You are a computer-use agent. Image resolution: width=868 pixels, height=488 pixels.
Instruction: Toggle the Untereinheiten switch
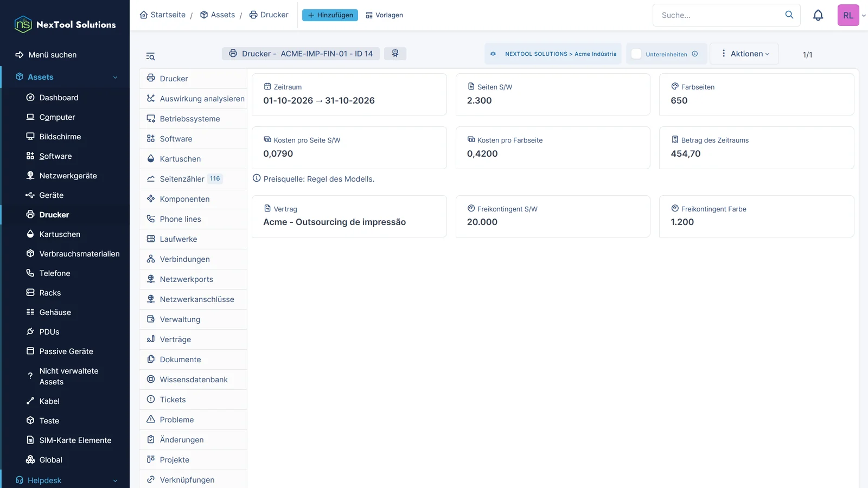(636, 54)
